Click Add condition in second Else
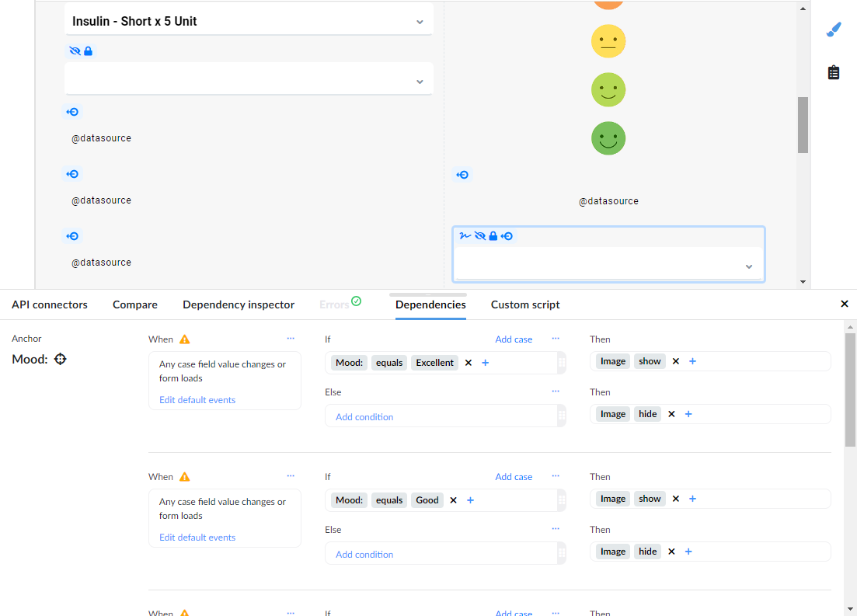 click(x=364, y=555)
